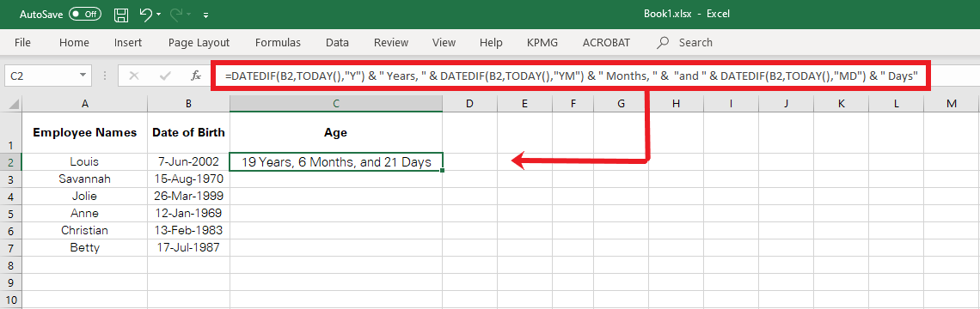Click the Age header cell

(336, 133)
